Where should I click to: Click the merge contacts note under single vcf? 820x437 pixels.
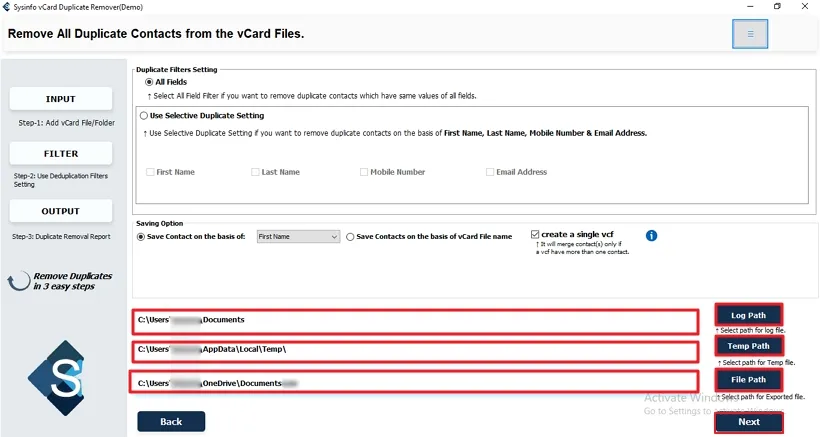pos(582,248)
